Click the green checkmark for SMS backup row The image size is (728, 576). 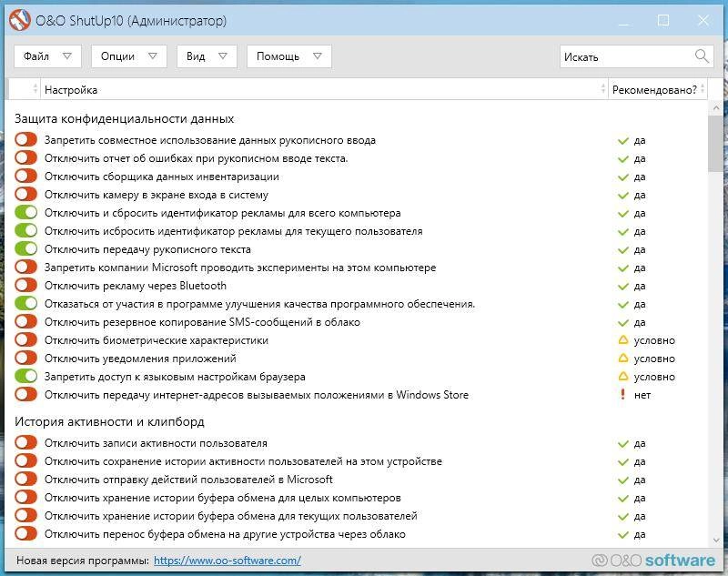pyautogui.click(x=623, y=323)
